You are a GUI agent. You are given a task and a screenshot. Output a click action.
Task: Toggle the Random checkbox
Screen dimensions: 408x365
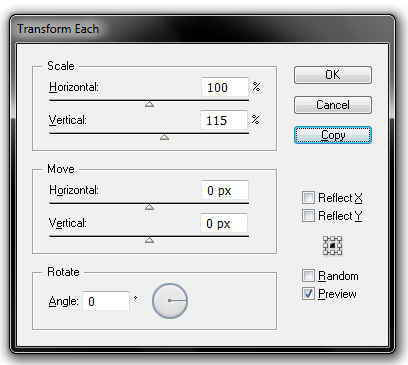tap(308, 276)
